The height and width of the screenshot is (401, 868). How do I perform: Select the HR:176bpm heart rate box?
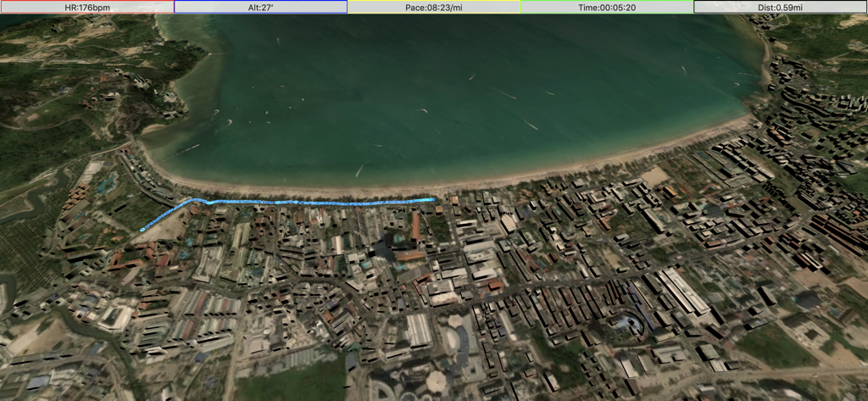click(x=87, y=7)
